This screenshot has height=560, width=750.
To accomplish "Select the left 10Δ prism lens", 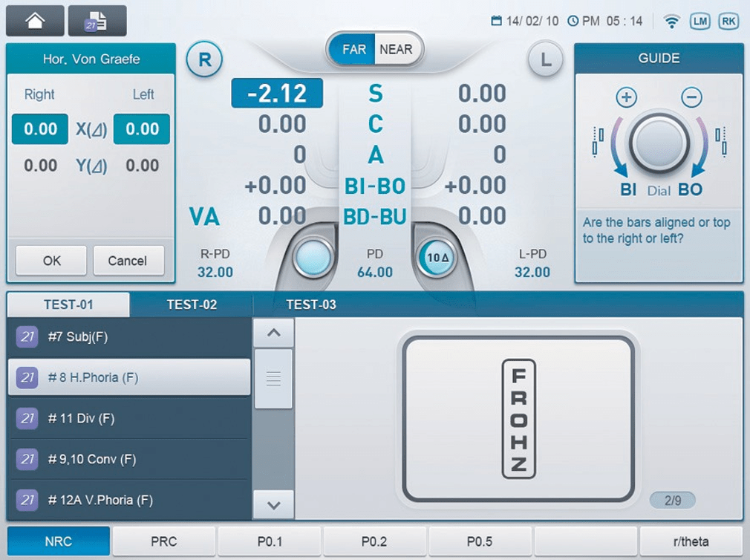I will coord(436,258).
